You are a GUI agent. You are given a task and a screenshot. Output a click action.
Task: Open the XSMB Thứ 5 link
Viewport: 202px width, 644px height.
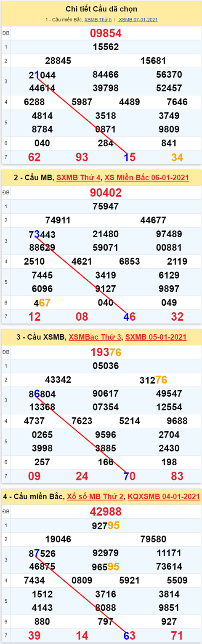point(98,20)
